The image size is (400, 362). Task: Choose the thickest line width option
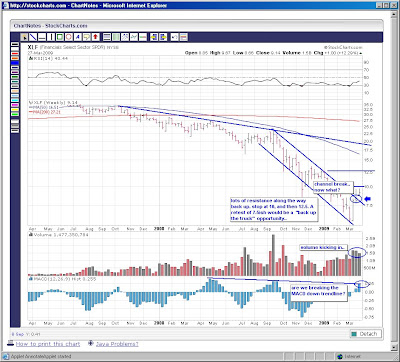click(15, 131)
